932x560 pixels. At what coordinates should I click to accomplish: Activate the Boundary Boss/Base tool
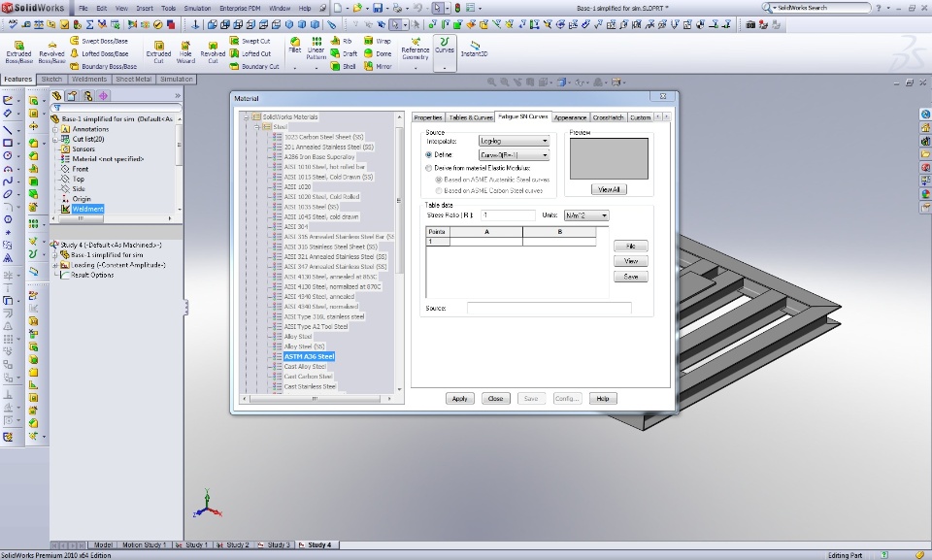(104, 66)
